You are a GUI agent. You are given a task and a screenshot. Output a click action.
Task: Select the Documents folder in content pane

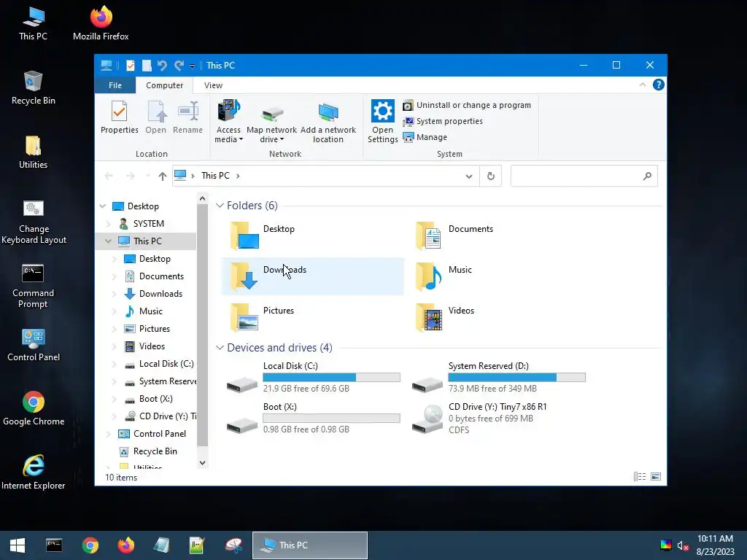[498, 236]
